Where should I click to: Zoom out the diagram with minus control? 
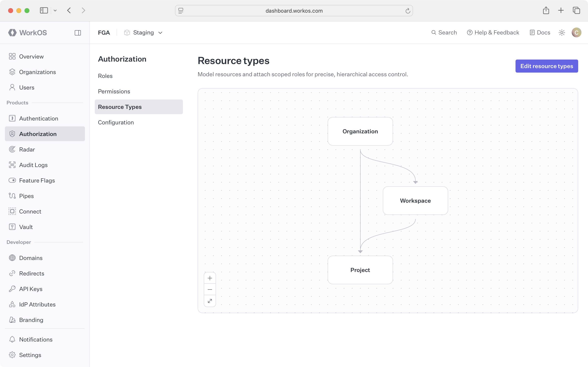[x=210, y=289]
